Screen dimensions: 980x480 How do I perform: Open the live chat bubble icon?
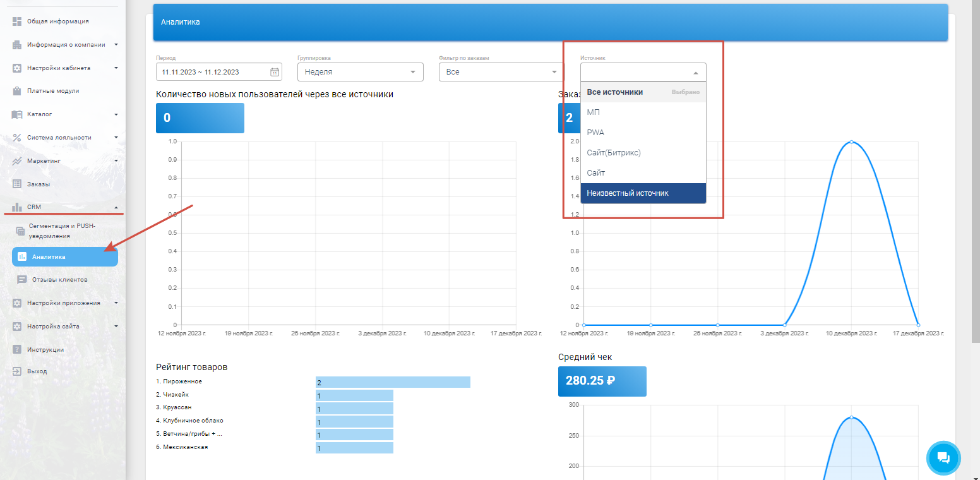943,458
